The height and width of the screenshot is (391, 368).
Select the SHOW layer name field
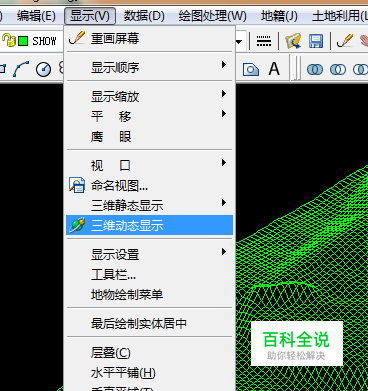tap(44, 41)
